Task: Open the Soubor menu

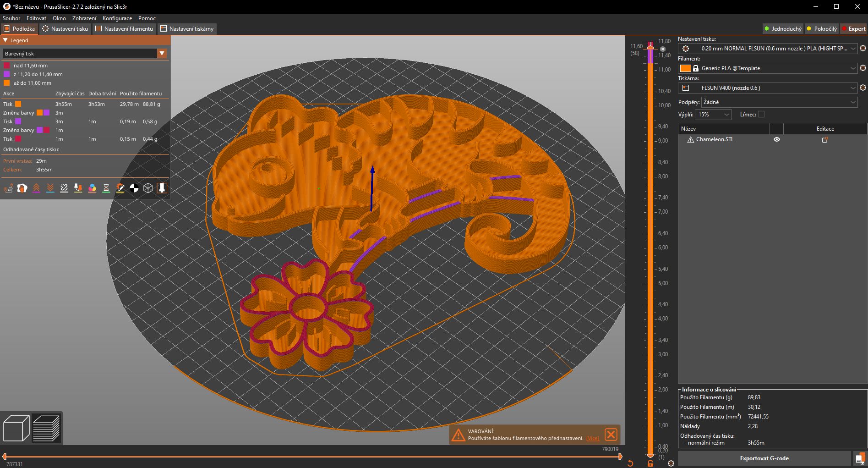Action: point(11,18)
